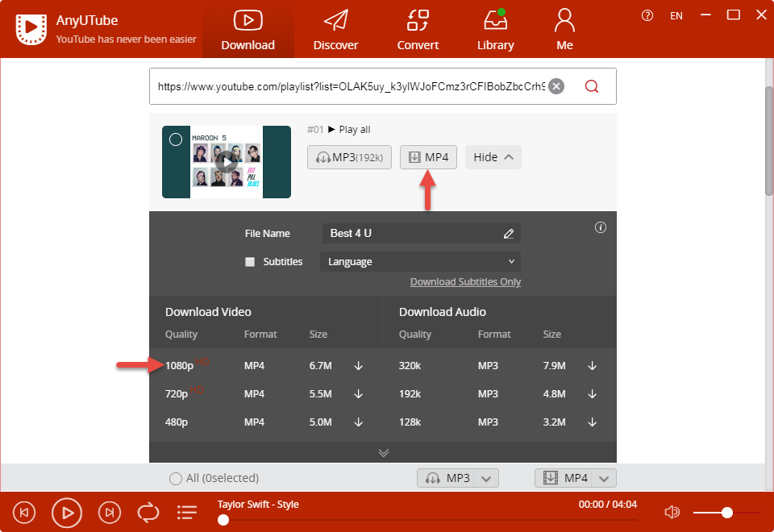Click the 320k audio quality label
774x532 pixels.
tap(410, 366)
